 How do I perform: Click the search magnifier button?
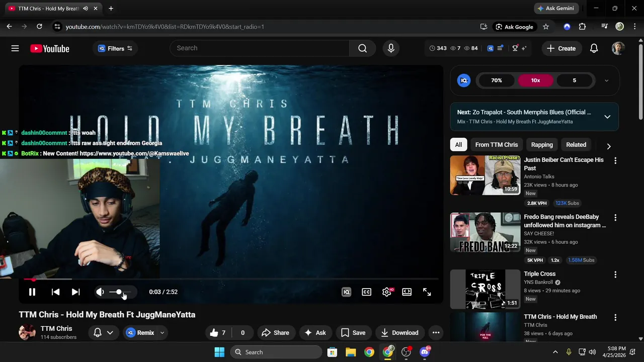(362, 48)
